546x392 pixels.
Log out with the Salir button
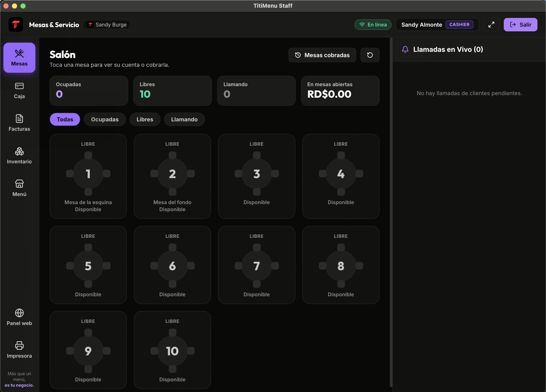[520, 25]
